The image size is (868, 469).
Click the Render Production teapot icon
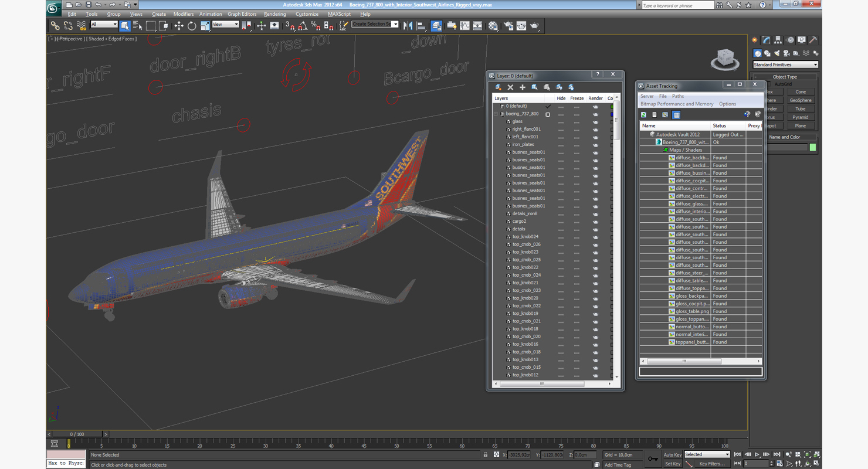coord(534,26)
